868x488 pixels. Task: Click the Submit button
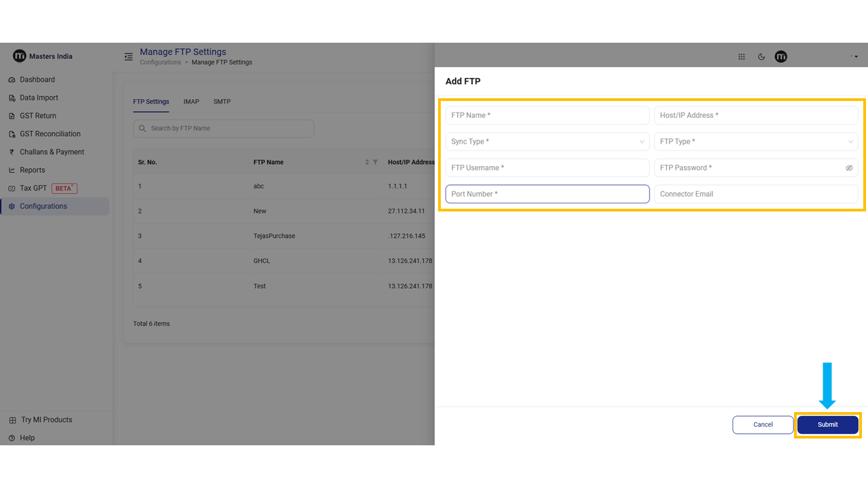pyautogui.click(x=827, y=425)
